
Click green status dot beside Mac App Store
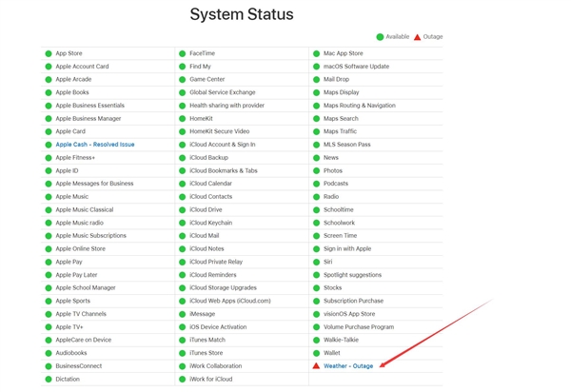316,53
